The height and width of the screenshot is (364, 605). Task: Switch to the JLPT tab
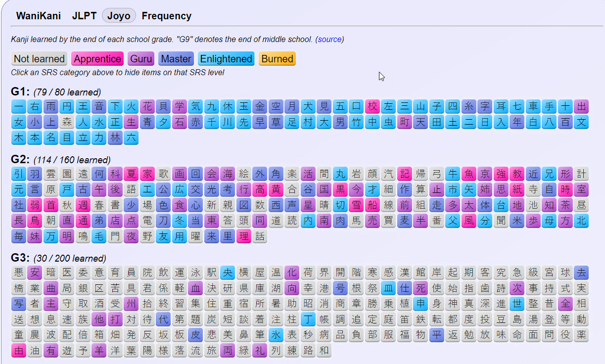click(84, 16)
